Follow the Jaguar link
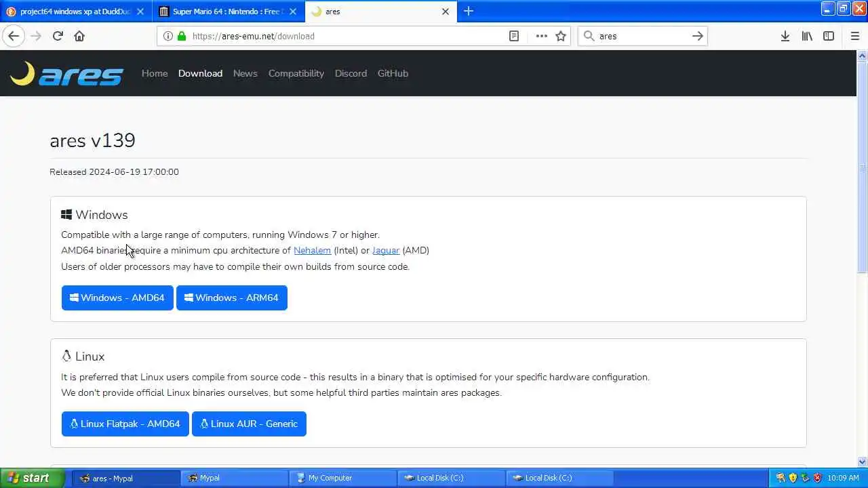Screen dimensions: 868x488 point(386,250)
